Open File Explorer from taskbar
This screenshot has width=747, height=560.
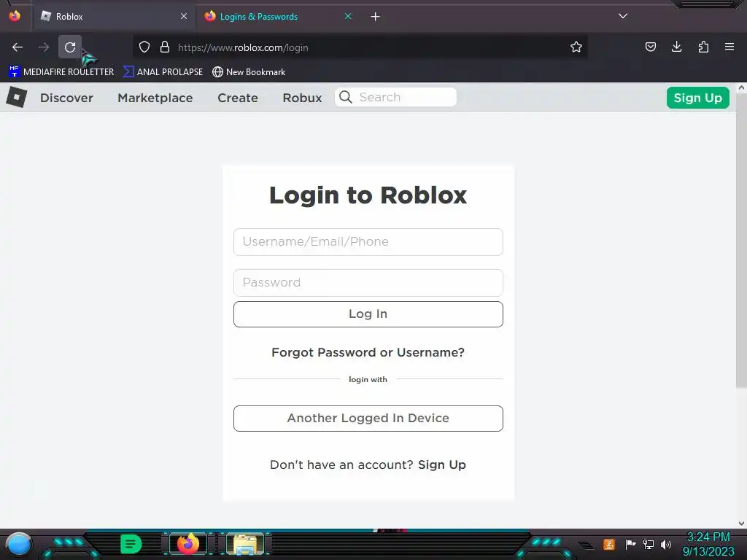(245, 544)
